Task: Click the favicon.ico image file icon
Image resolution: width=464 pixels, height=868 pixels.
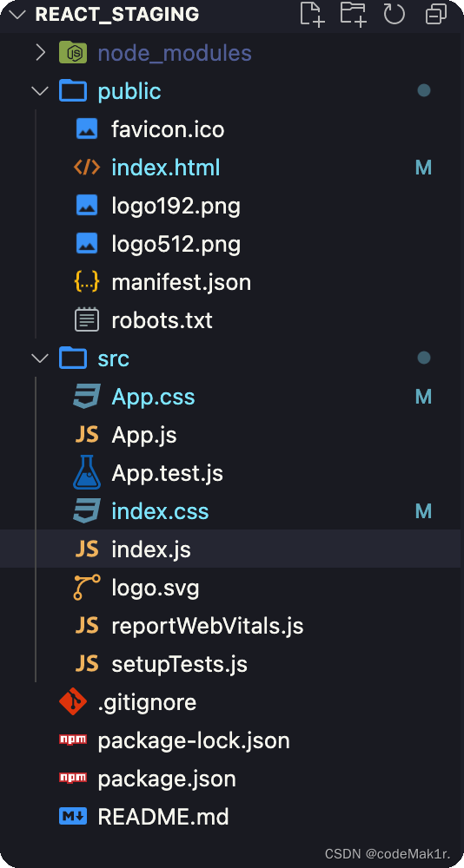Action: (87, 129)
